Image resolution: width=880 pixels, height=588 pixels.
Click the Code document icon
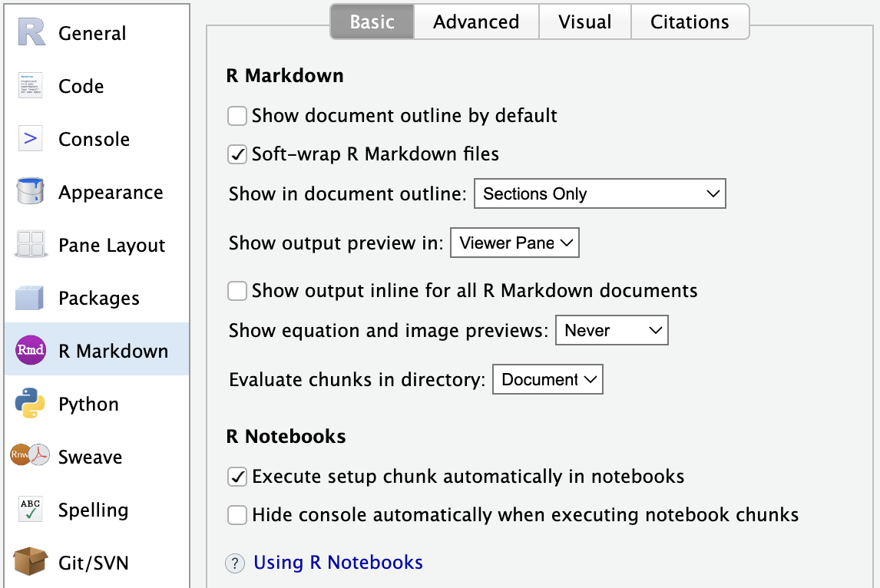(30, 85)
